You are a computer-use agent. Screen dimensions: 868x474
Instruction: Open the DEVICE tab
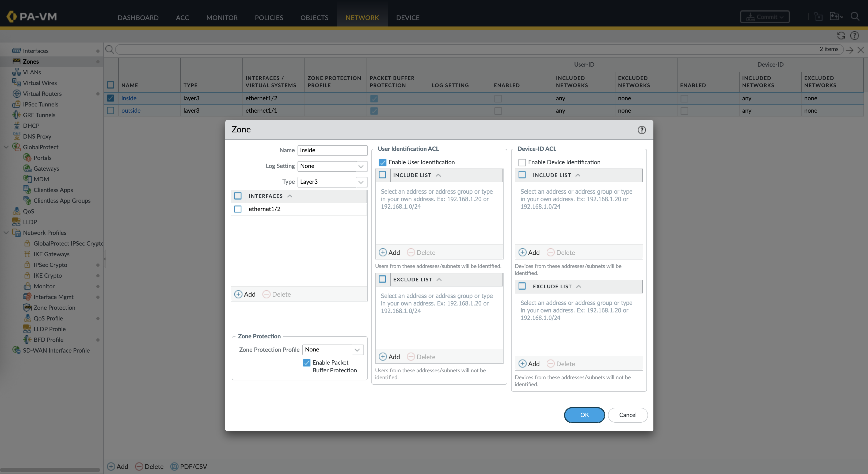pyautogui.click(x=408, y=17)
